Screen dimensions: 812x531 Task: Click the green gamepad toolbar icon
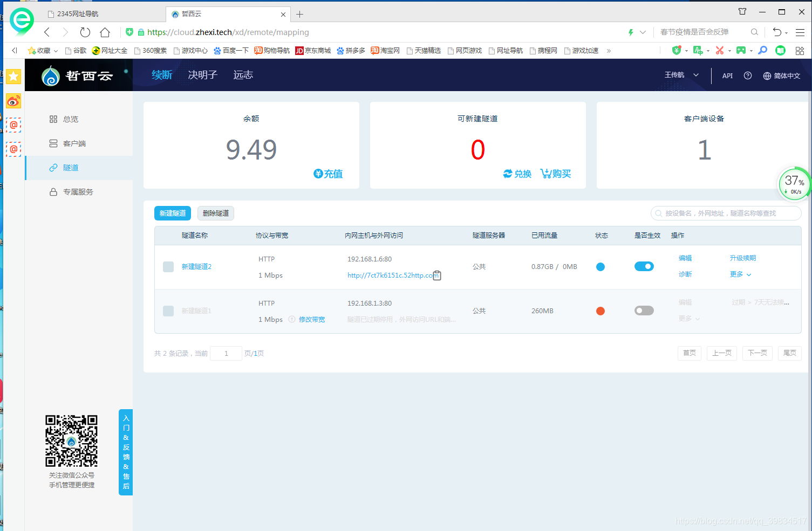pos(741,50)
